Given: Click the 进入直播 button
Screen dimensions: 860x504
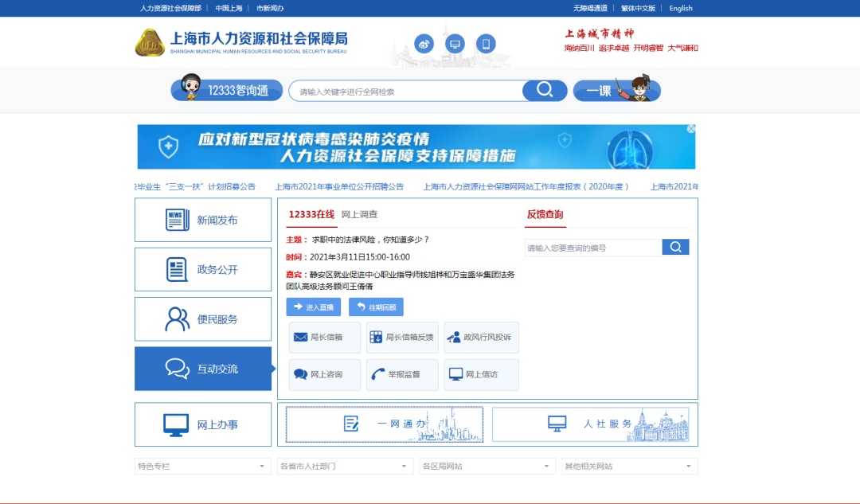Looking at the screenshot, I should tap(314, 307).
